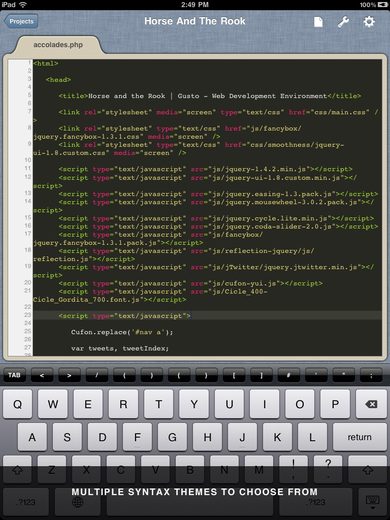Tap the D key
Image resolution: width=390 pixels, height=520 pixels.
click(x=102, y=437)
